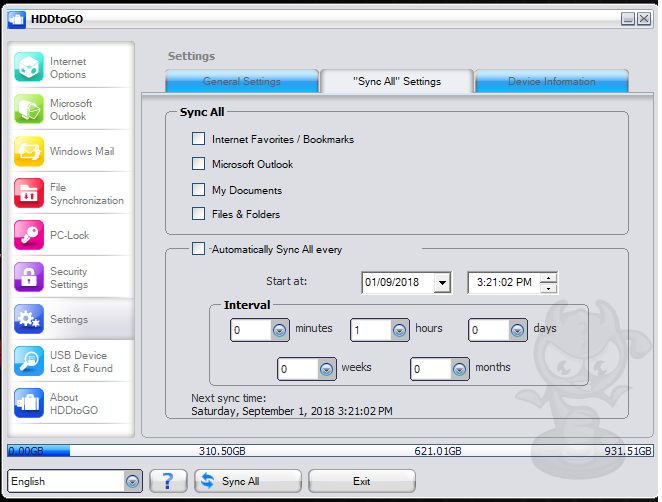Select the "Sync All" Settings tab
Image resolution: width=662 pixels, height=502 pixels.
click(x=397, y=81)
